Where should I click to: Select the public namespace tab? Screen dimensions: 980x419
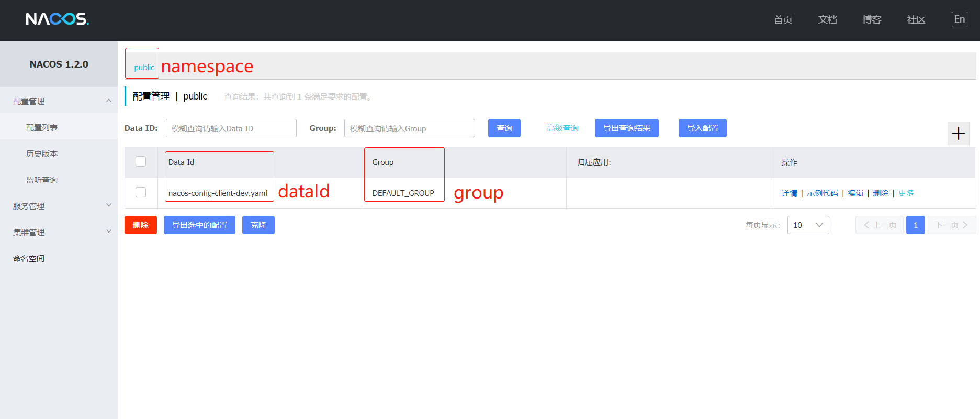point(144,68)
